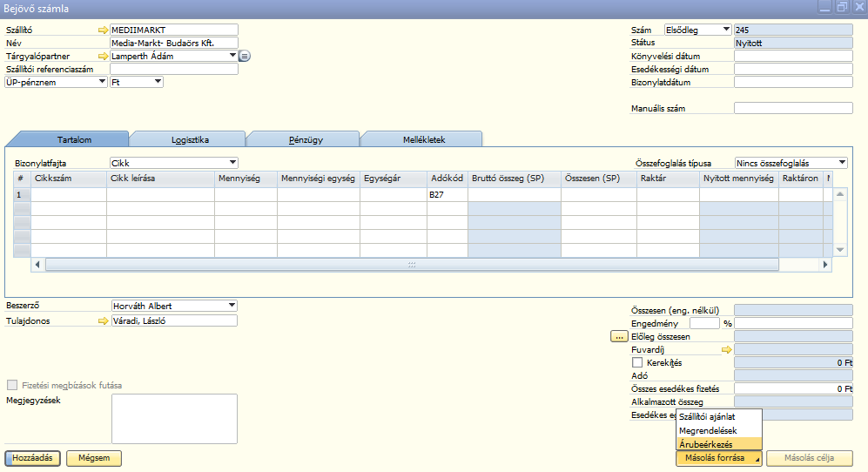The image size is (868, 472).
Task: Toggle the Fizetési megbízások futása checkbox
Action: [11, 385]
